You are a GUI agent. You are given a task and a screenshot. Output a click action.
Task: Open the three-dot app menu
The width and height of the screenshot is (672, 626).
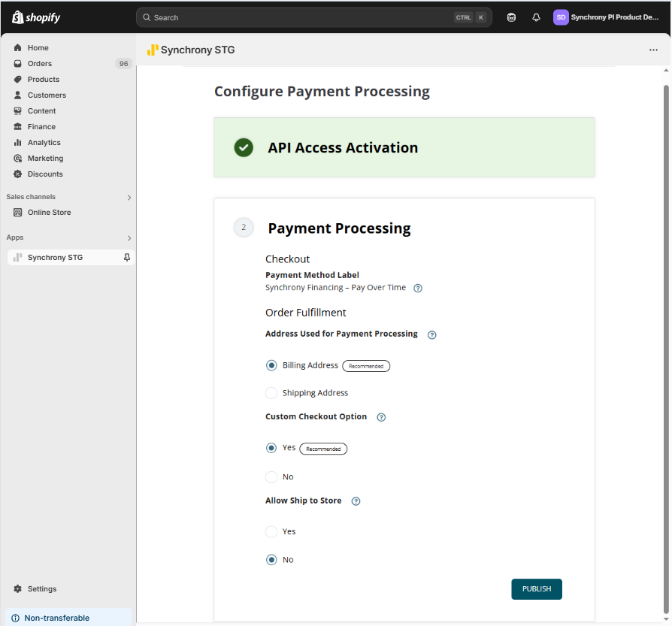653,50
